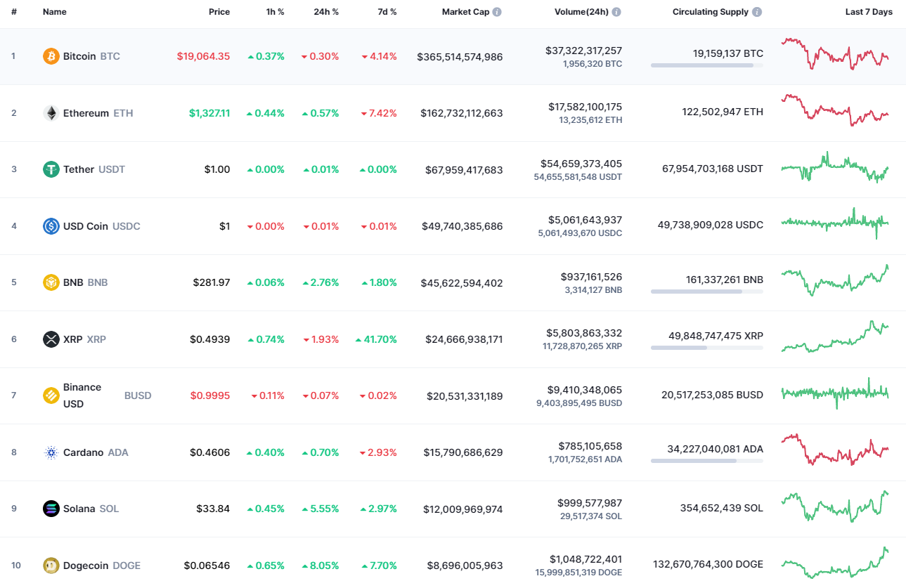Open BNB's 7-day sparkline chart

[x=835, y=280]
